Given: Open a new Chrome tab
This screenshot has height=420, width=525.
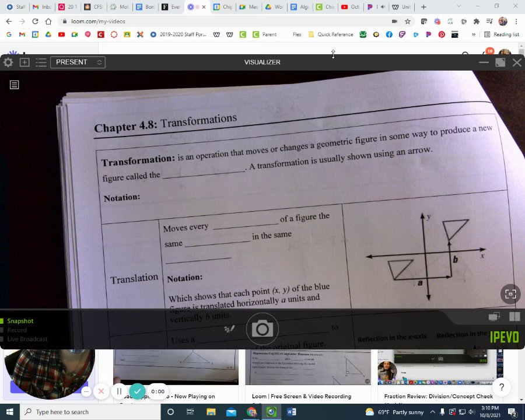Looking at the screenshot, I should (x=423, y=6).
